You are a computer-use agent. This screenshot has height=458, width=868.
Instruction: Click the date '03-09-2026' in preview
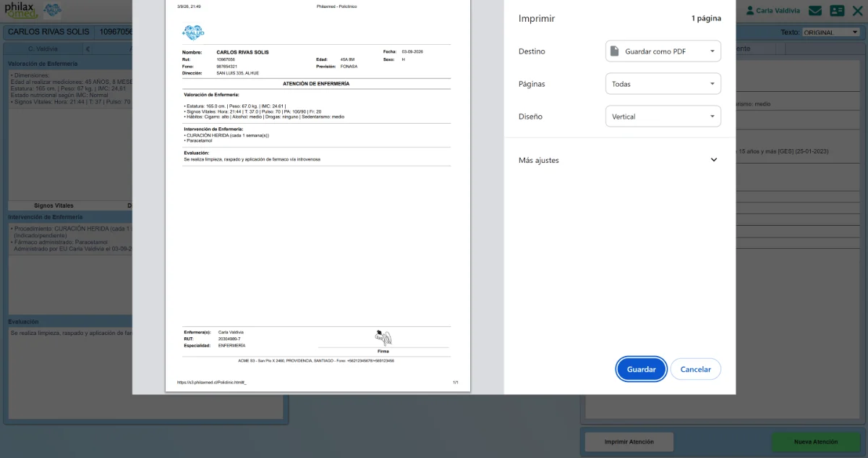coord(414,53)
